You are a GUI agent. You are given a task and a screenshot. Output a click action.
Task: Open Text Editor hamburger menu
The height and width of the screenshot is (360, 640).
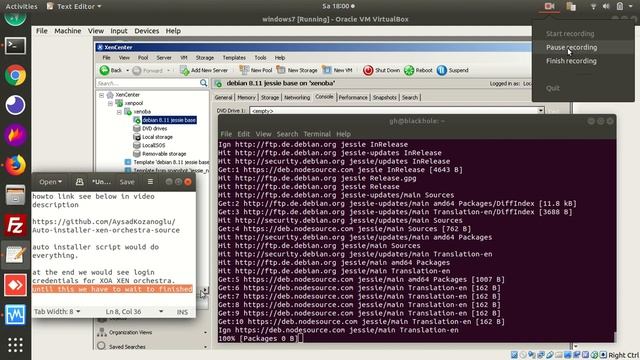click(150, 182)
